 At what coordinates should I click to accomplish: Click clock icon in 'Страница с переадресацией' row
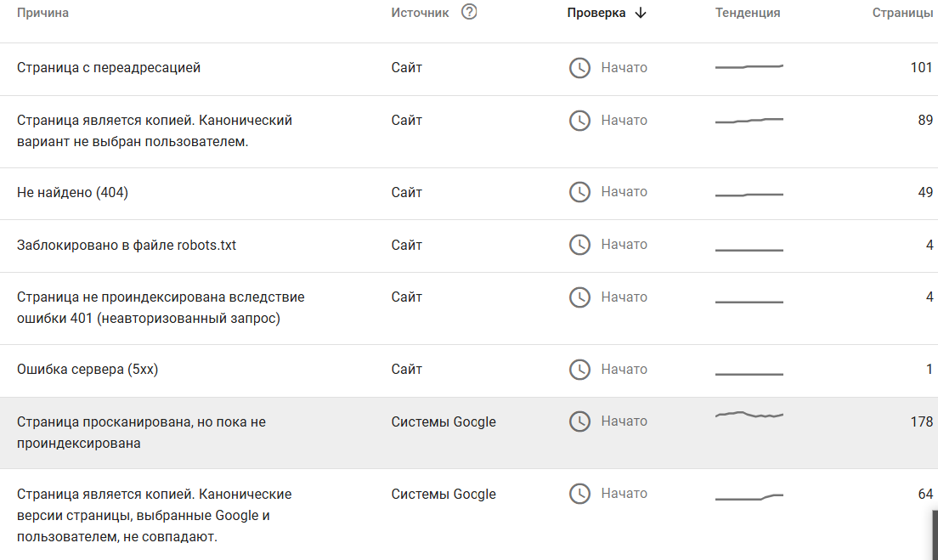579,68
